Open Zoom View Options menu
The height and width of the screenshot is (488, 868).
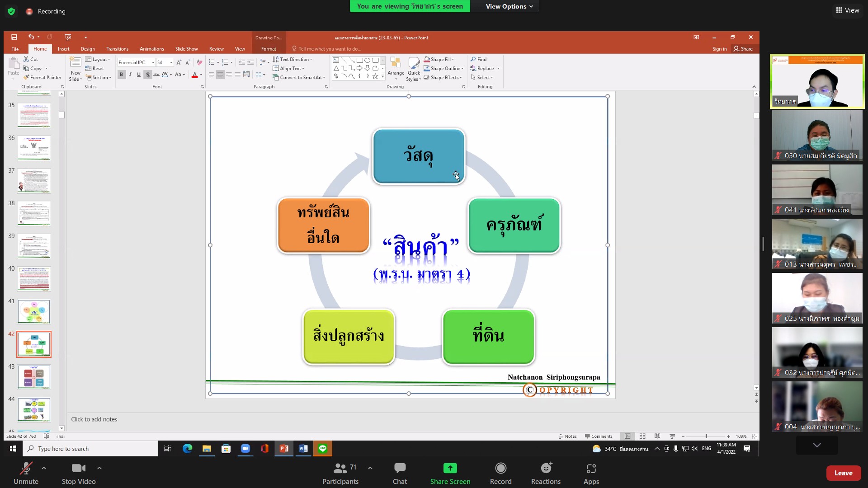tap(509, 6)
